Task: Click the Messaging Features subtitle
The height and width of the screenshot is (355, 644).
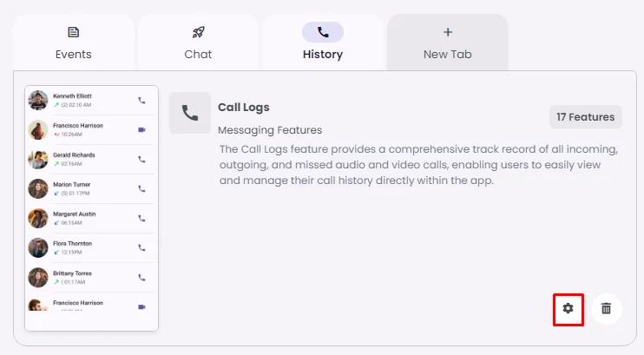Action: (x=270, y=130)
